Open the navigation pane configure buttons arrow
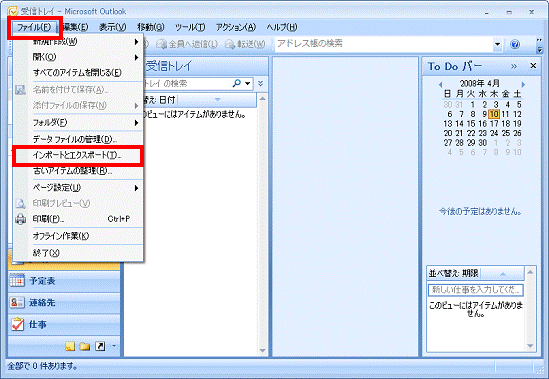The height and width of the screenshot is (379, 549). (x=114, y=346)
